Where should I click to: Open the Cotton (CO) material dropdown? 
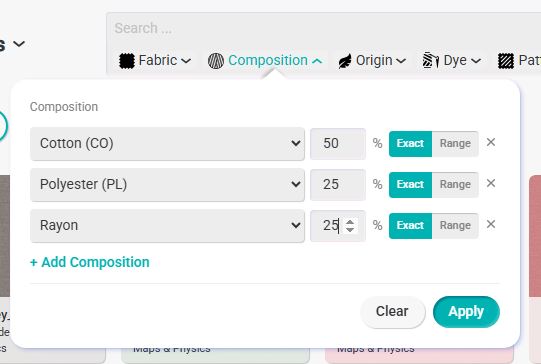tap(167, 144)
